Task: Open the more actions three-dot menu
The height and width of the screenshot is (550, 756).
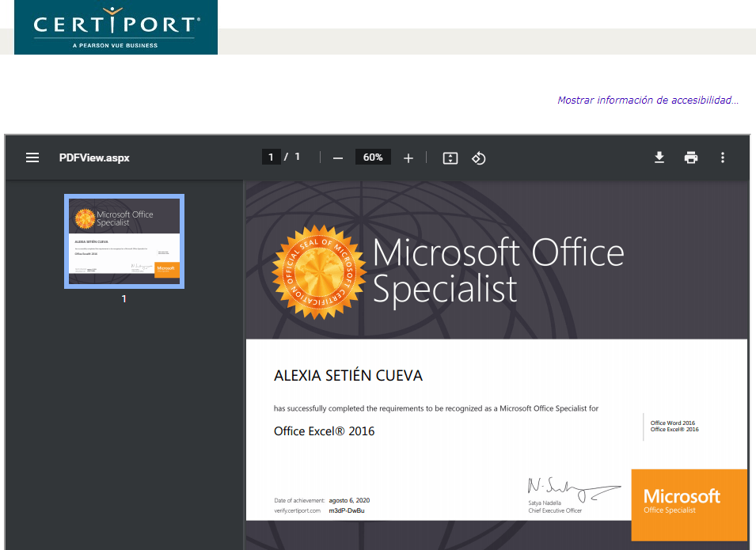Action: [x=722, y=157]
